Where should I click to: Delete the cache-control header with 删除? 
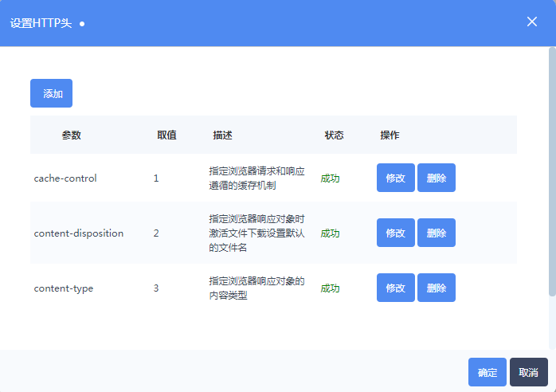(436, 178)
